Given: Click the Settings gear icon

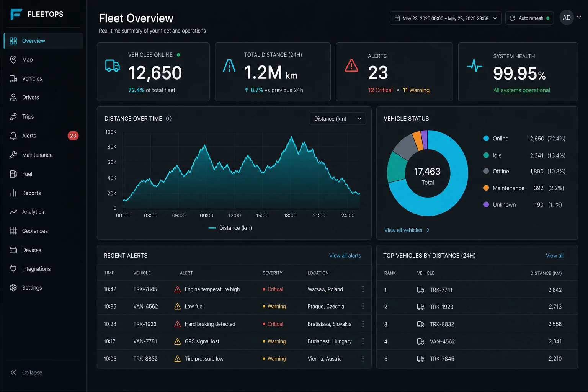Looking at the screenshot, I should click(13, 287).
